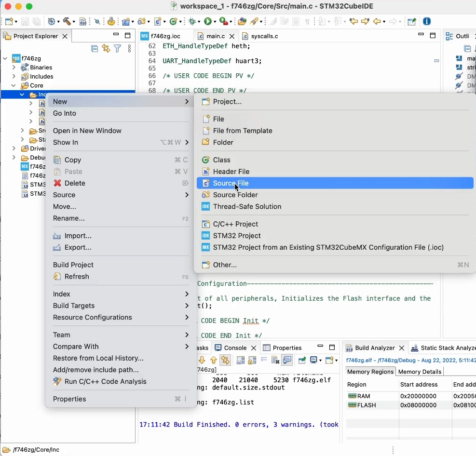Toggle Scroll Lock in the Console
The height and width of the screenshot is (456, 476).
[252, 360]
